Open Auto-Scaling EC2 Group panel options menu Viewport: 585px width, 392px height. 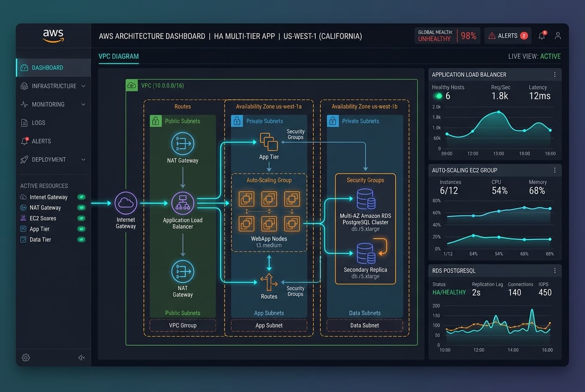pos(554,170)
